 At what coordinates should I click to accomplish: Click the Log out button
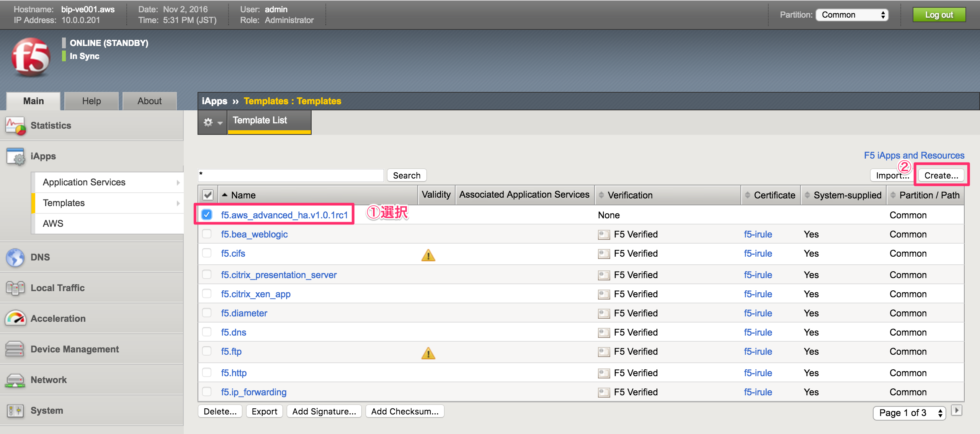coord(939,15)
